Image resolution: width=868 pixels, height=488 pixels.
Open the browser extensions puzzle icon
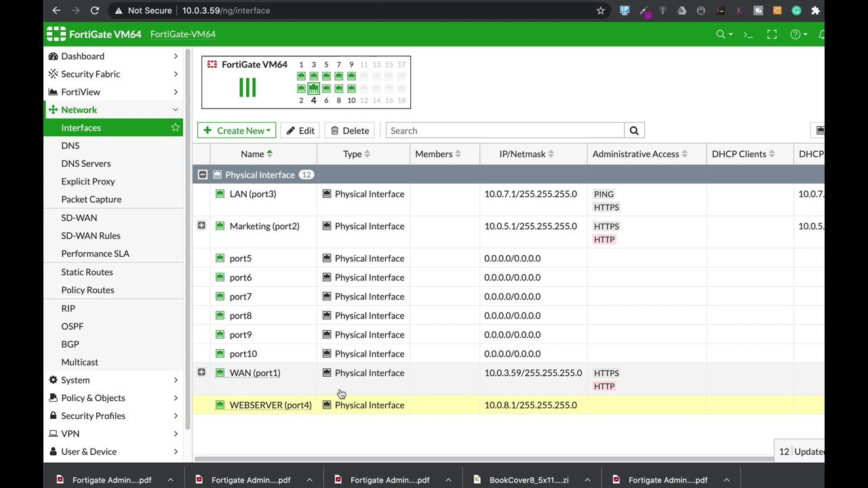815,11
